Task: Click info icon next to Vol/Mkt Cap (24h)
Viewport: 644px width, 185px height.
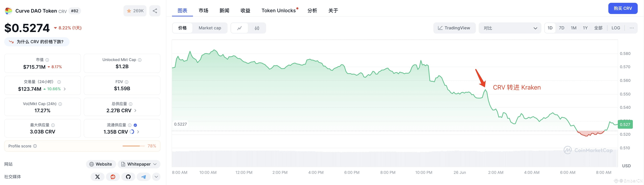Action: tap(60, 104)
